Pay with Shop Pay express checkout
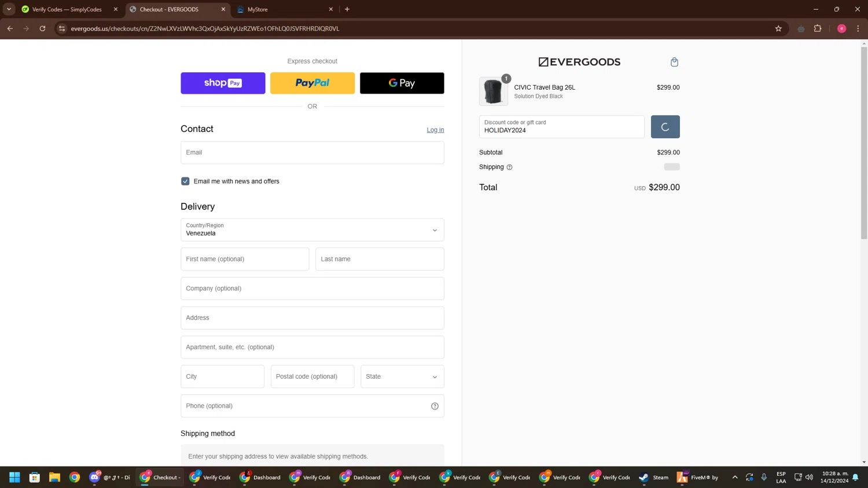Viewport: 868px width, 488px height. (223, 83)
